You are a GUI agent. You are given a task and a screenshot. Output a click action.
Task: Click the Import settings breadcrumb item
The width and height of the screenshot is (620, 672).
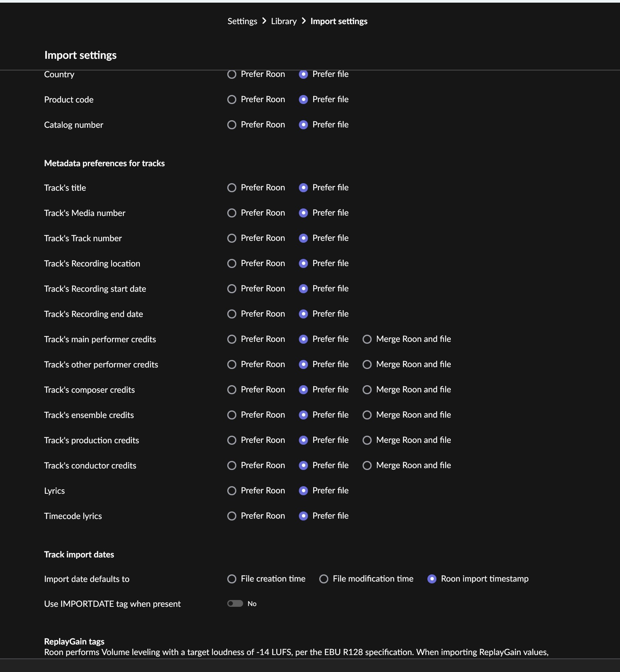coord(338,21)
